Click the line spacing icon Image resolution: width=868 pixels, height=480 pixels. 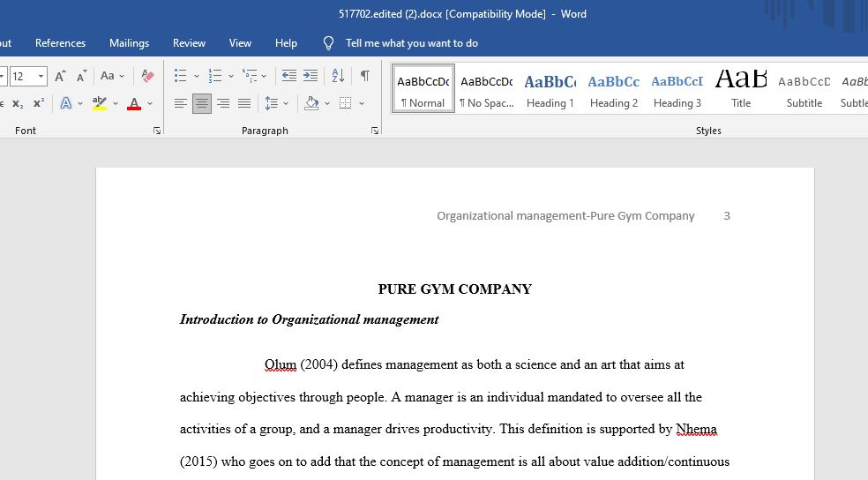(272, 103)
